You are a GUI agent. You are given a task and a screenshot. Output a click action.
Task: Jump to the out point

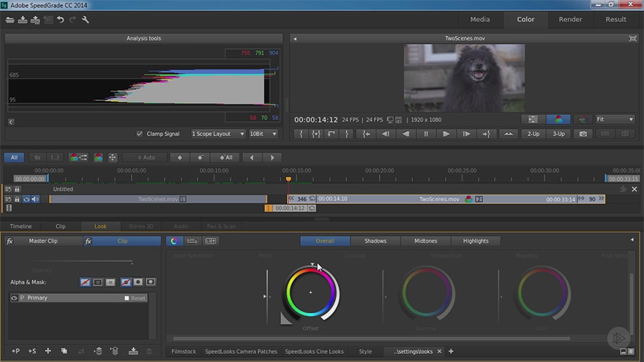(x=486, y=134)
